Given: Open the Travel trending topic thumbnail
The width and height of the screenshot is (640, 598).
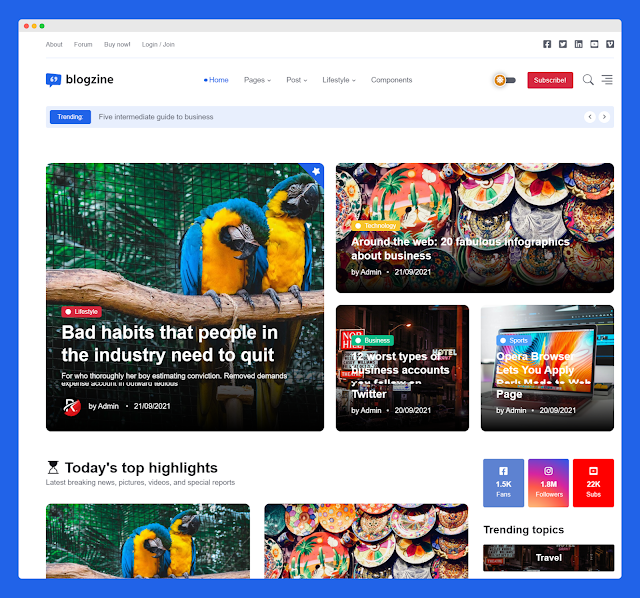Looking at the screenshot, I should [x=549, y=558].
